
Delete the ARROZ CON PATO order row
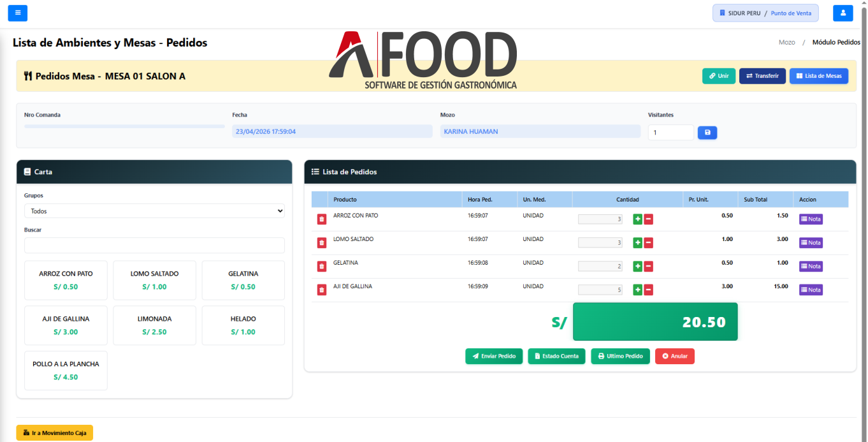point(321,219)
